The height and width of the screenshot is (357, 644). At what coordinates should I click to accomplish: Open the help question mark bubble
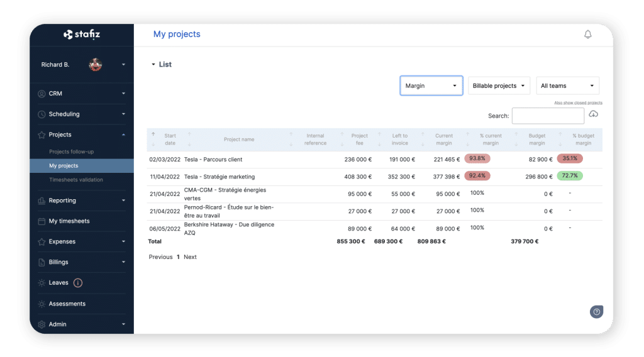coord(596,312)
